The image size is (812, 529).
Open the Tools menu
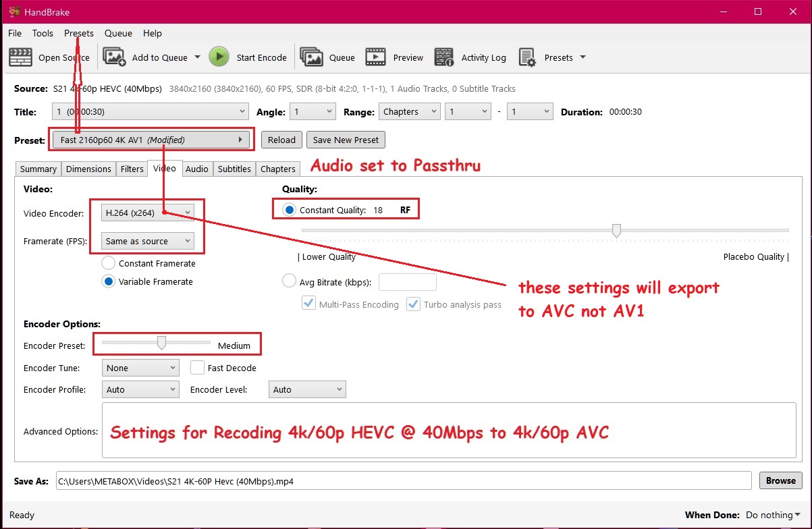(x=43, y=33)
